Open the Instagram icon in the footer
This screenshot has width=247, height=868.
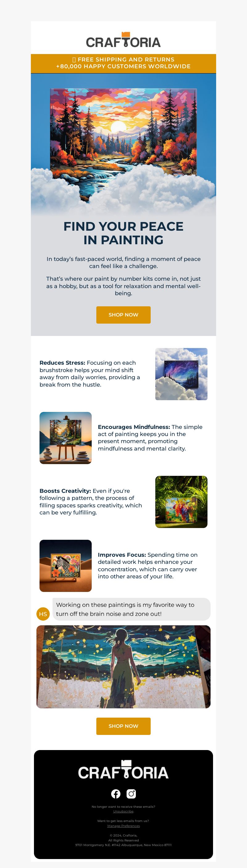click(x=131, y=794)
